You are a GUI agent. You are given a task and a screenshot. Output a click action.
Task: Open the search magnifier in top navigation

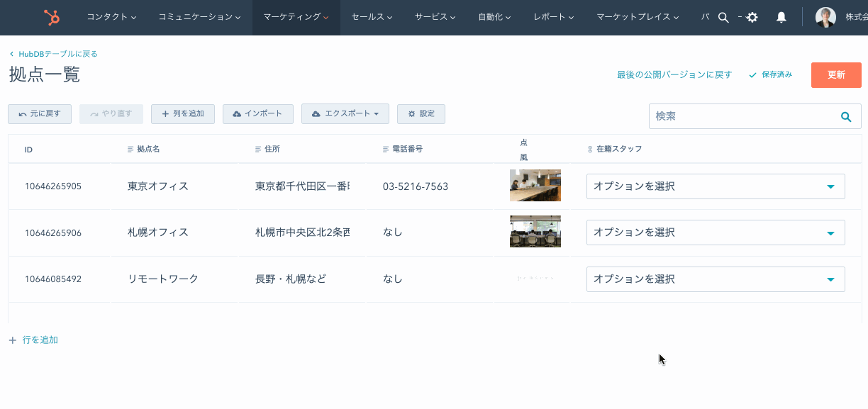[x=723, y=18]
